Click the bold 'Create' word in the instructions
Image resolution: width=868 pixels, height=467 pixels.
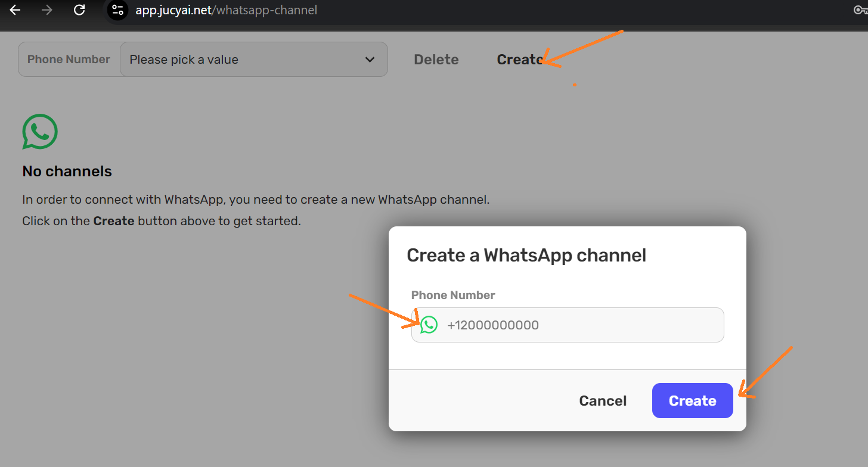[114, 221]
